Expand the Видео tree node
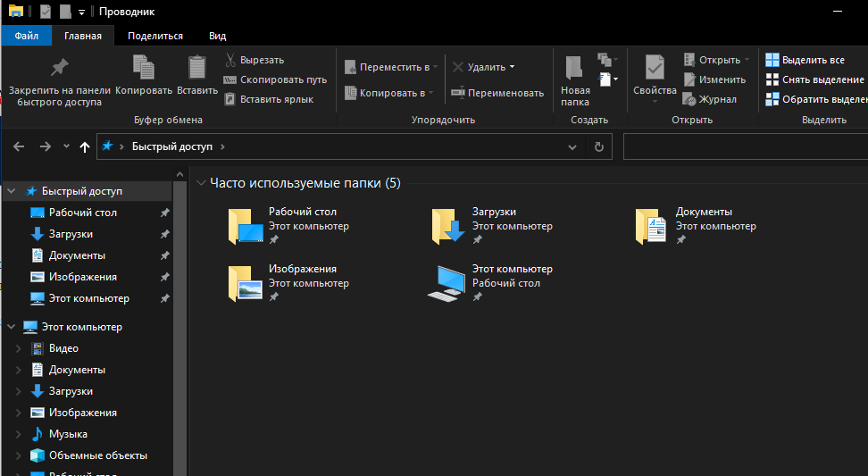868x476 pixels. (18, 348)
